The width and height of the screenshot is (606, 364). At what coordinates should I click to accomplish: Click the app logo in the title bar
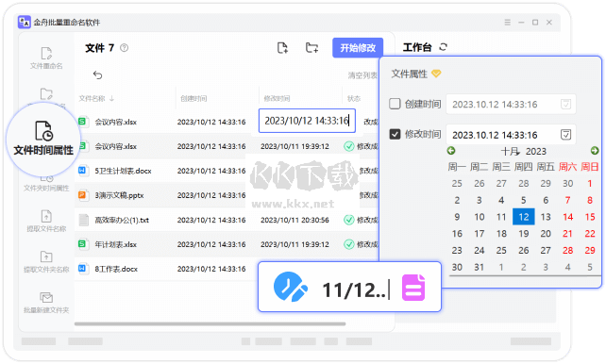coord(25,23)
